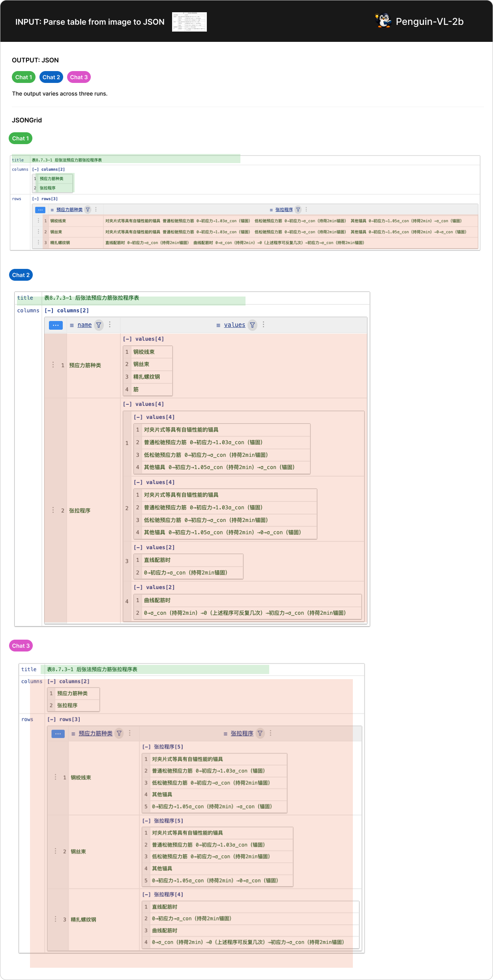Click the input table image thumbnail
The image size is (493, 980).
point(189,22)
